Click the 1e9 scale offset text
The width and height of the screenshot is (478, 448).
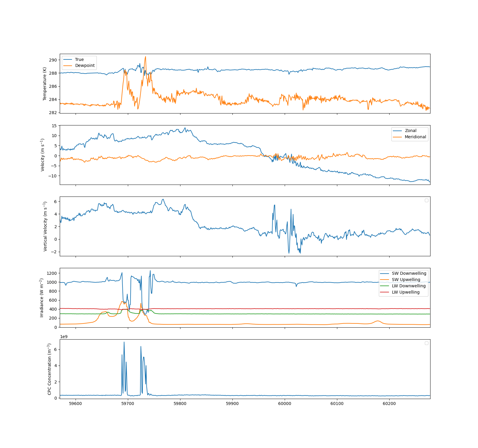click(x=64, y=337)
